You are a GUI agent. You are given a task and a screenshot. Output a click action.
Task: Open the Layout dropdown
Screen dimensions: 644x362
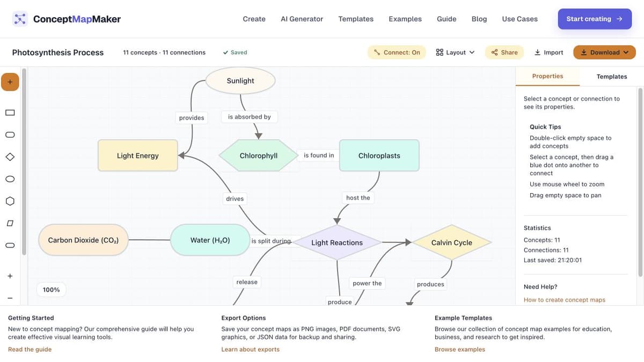pyautogui.click(x=455, y=53)
